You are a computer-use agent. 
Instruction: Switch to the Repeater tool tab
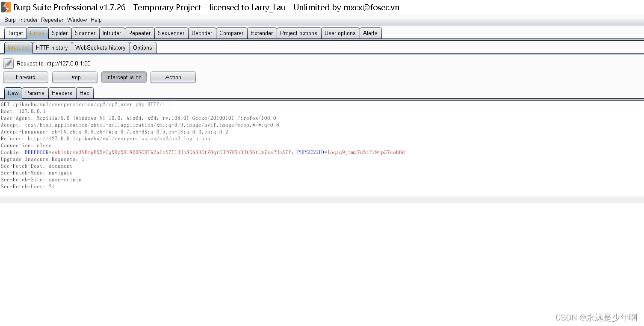pyautogui.click(x=139, y=33)
